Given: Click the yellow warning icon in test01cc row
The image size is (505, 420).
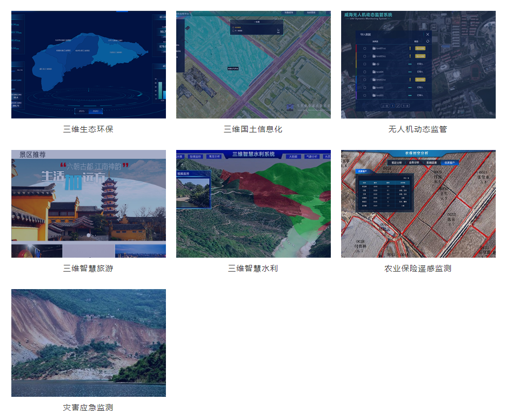Looking at the screenshot, I should (410, 48).
